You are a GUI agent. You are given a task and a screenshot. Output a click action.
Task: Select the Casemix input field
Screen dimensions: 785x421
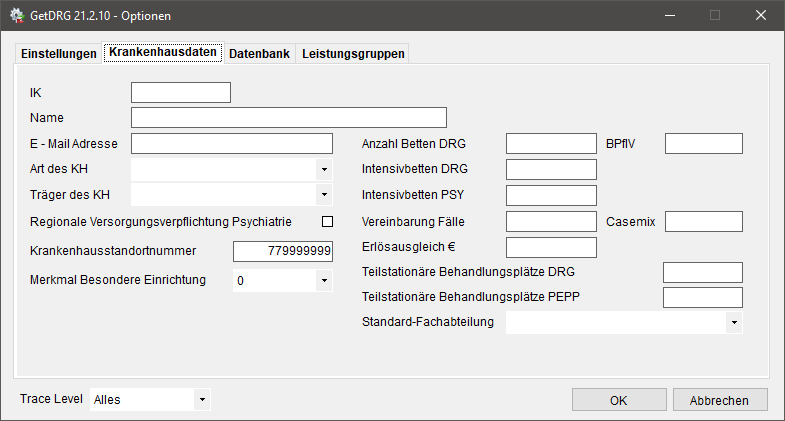703,221
